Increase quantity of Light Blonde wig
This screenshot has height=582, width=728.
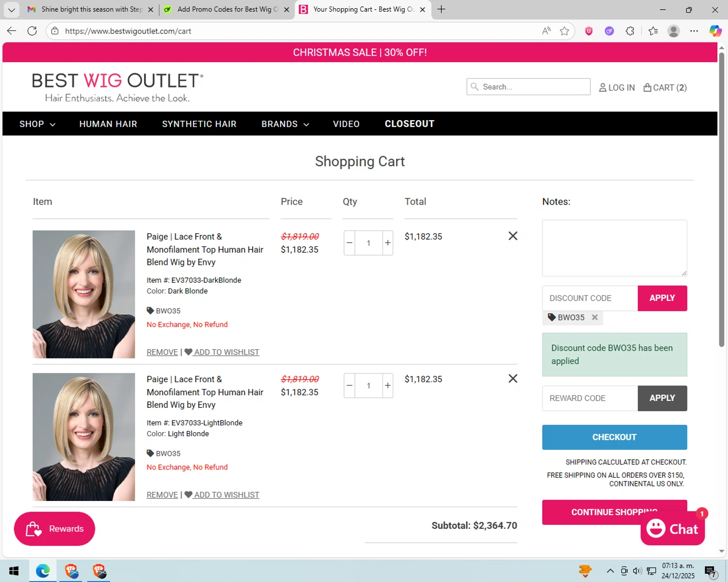pyautogui.click(x=388, y=386)
